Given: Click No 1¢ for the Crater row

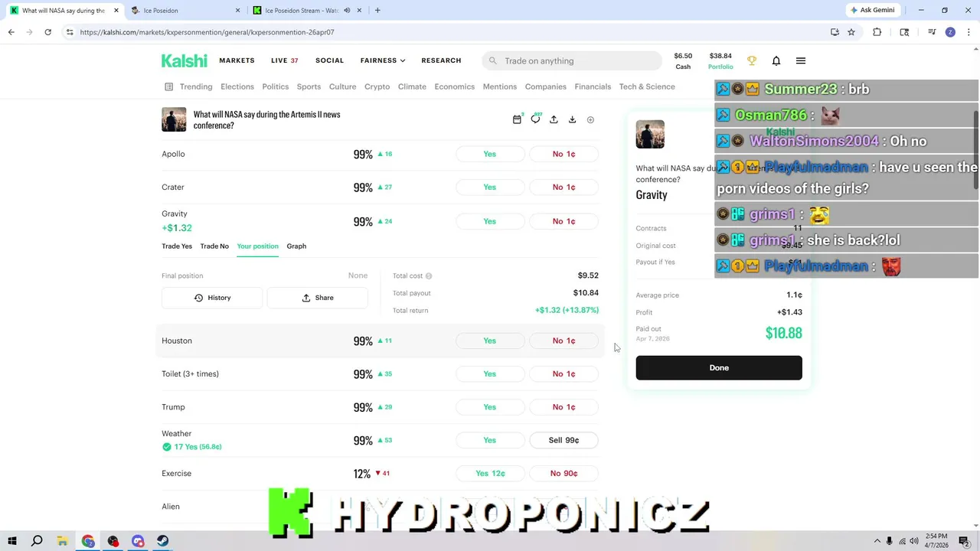Looking at the screenshot, I should pyautogui.click(x=563, y=187).
